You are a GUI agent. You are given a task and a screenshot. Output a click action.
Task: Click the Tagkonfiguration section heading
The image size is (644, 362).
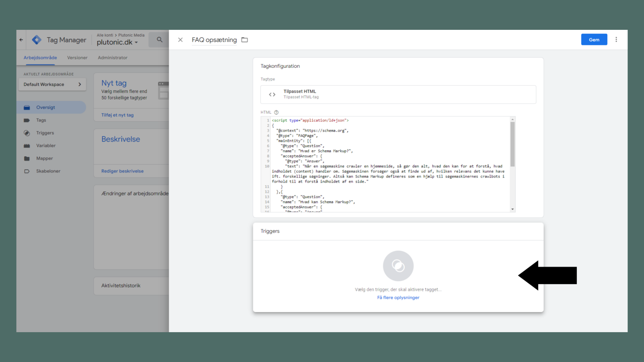point(280,66)
